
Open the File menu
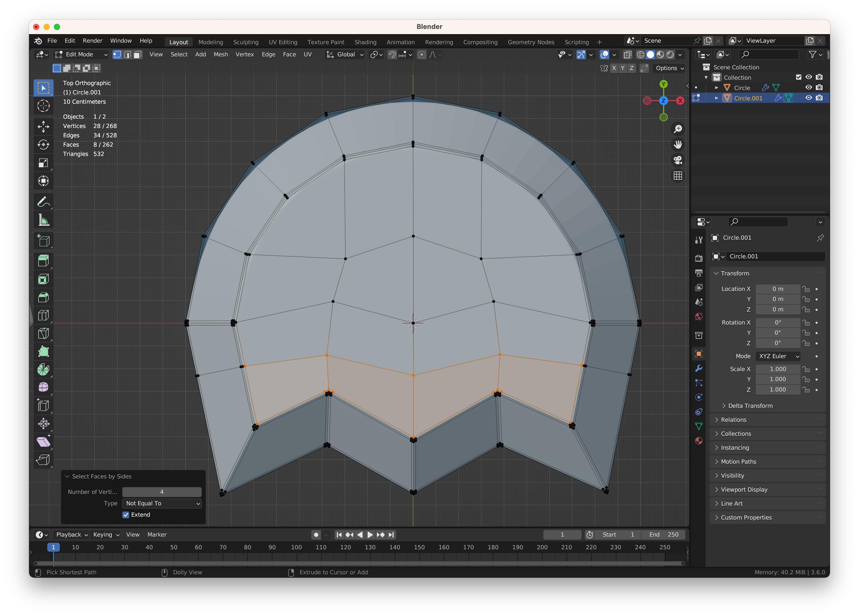coord(52,41)
